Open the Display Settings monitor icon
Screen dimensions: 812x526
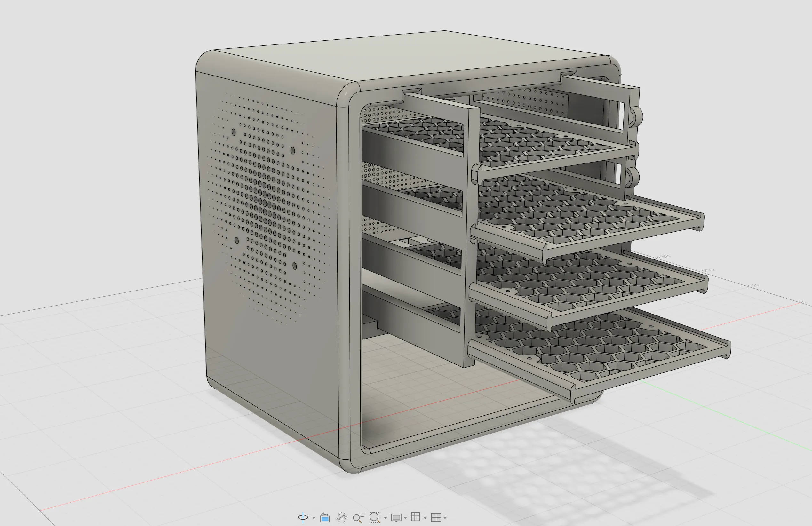396,518
